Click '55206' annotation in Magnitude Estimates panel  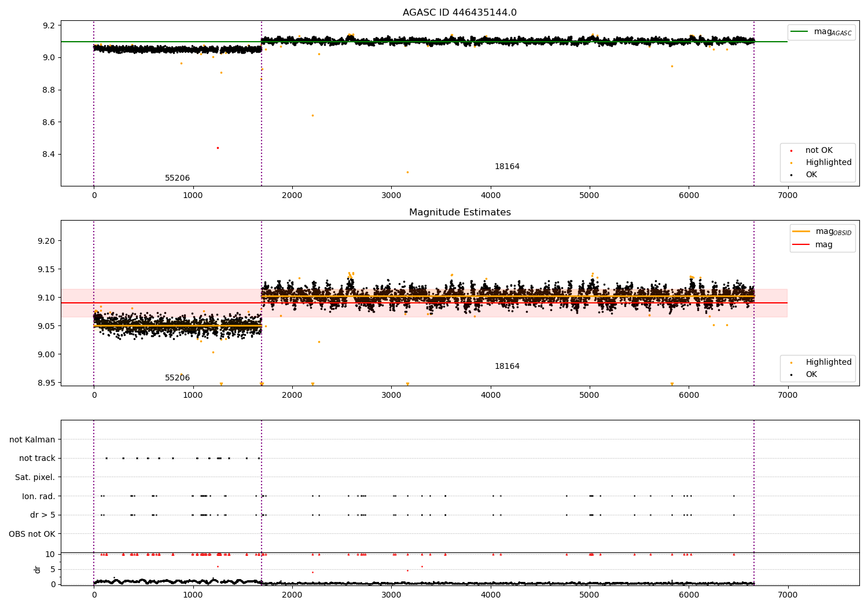click(177, 378)
